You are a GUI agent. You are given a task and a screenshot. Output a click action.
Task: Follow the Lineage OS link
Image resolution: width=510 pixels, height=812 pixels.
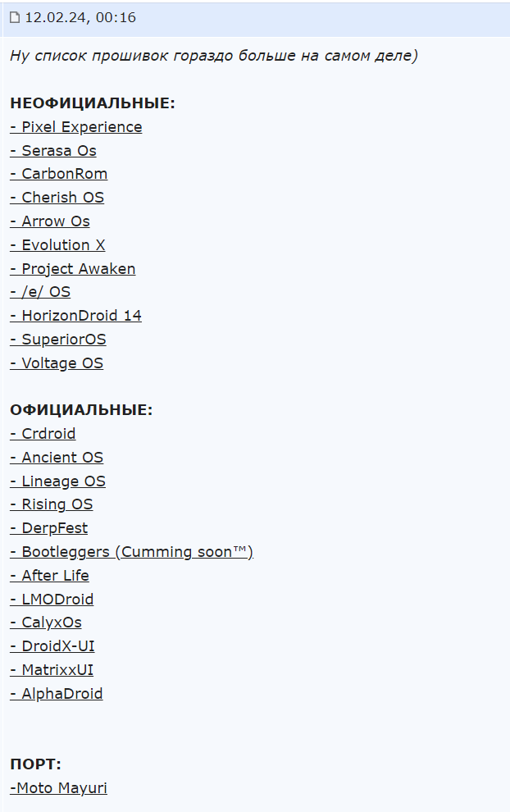coord(58,481)
